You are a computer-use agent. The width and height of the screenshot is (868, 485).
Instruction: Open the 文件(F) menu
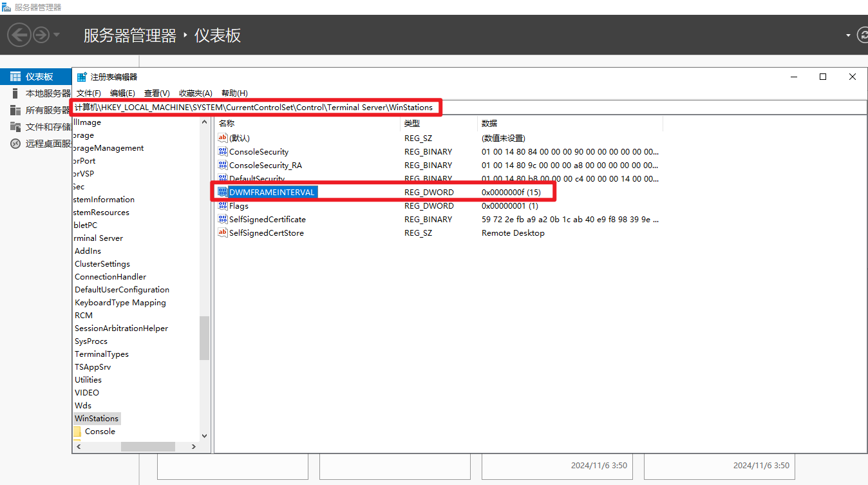click(x=89, y=93)
